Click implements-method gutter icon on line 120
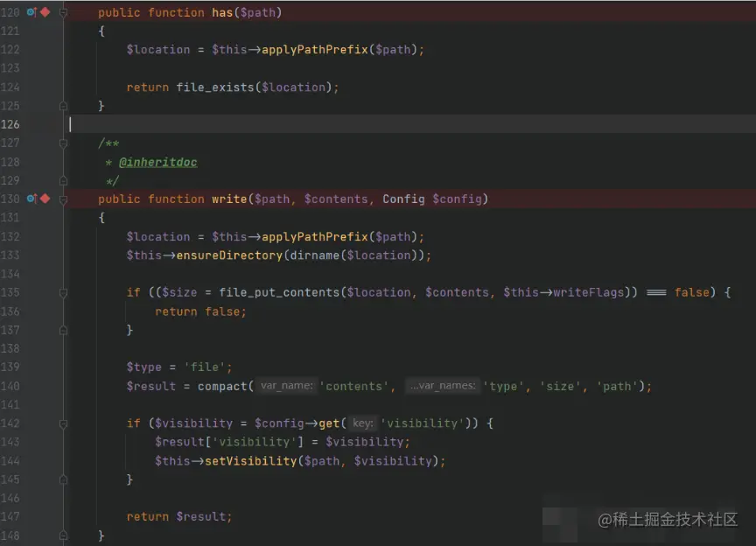 pos(31,12)
